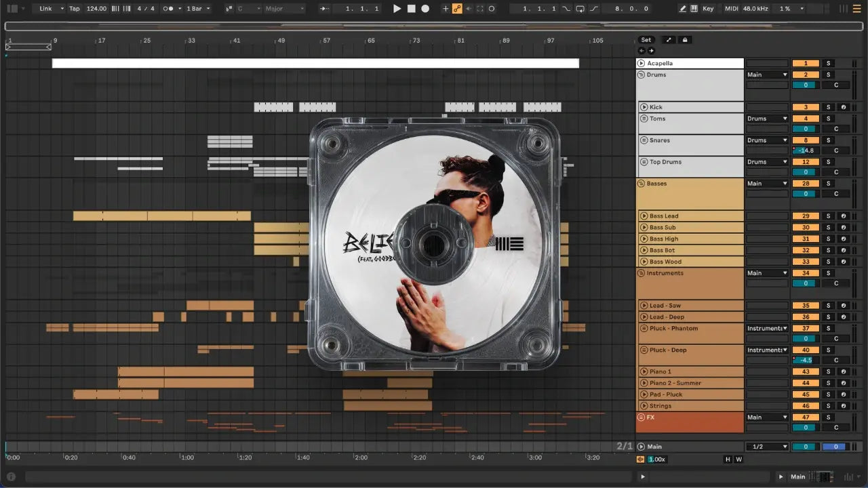Open the Major scale dropdown

point(284,9)
